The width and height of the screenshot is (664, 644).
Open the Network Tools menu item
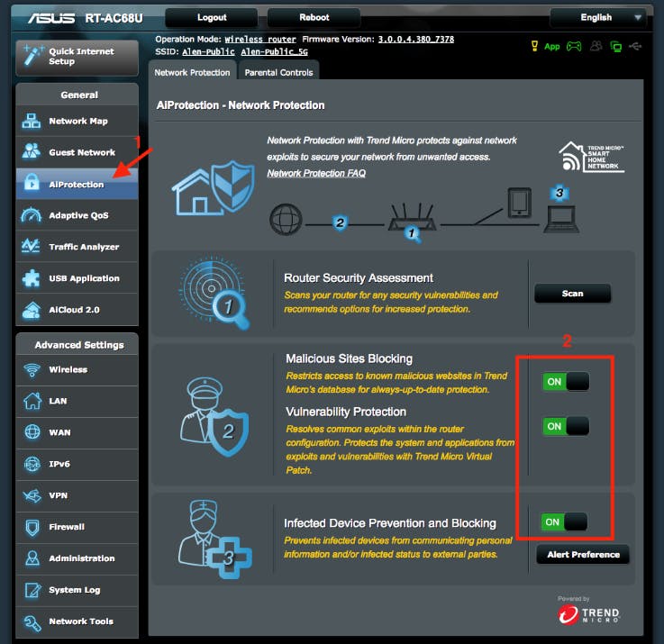pyautogui.click(x=77, y=621)
